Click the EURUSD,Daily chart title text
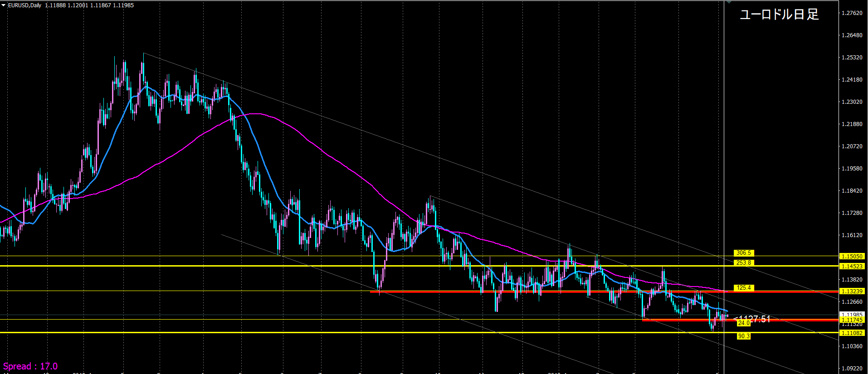Image resolution: width=868 pixels, height=374 pixels. (24, 5)
